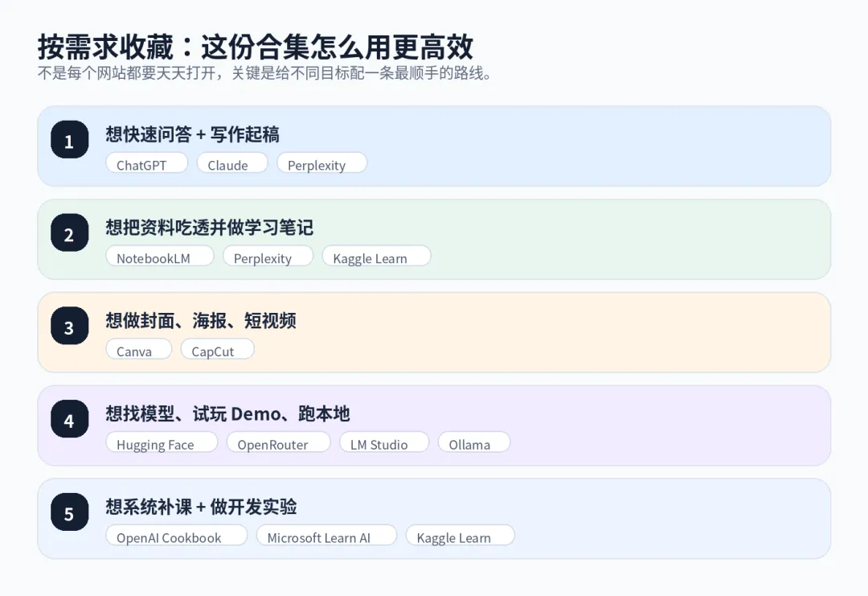This screenshot has height=596, width=868.
Task: Select the Claude tag
Action: [232, 163]
